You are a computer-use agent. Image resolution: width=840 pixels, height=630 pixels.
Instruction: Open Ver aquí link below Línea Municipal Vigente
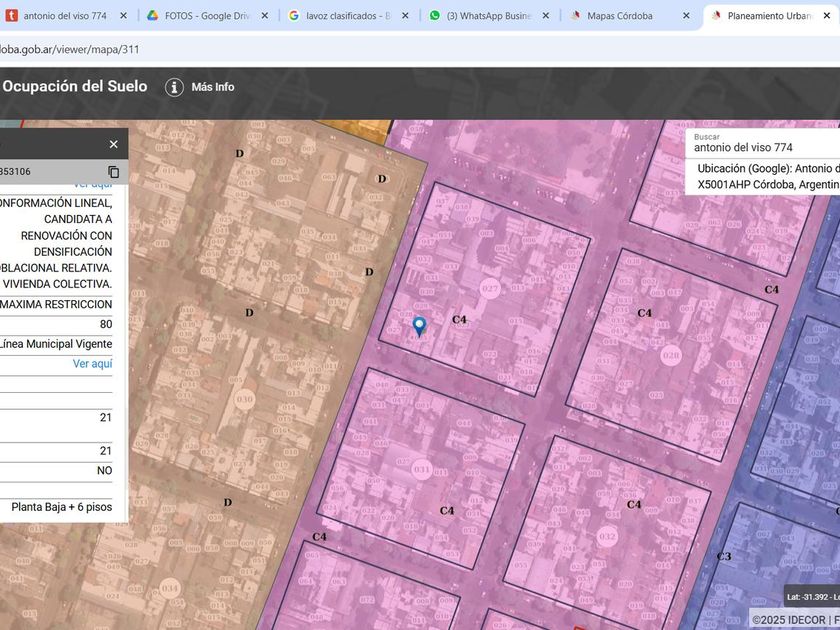coord(92,363)
